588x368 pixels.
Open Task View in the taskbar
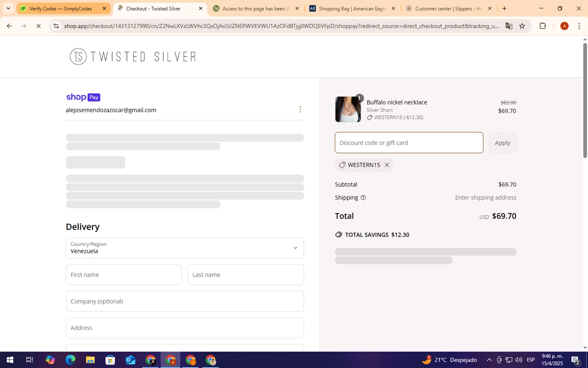tap(29, 360)
